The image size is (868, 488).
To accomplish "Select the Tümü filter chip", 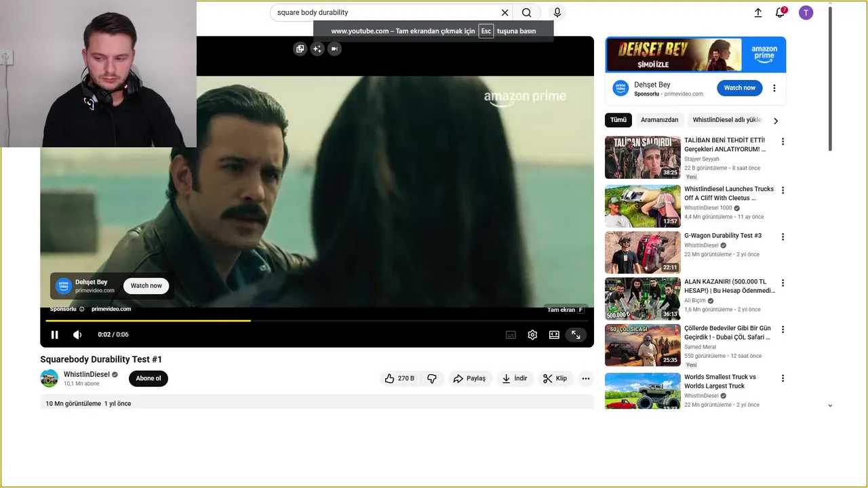I will pyautogui.click(x=618, y=120).
